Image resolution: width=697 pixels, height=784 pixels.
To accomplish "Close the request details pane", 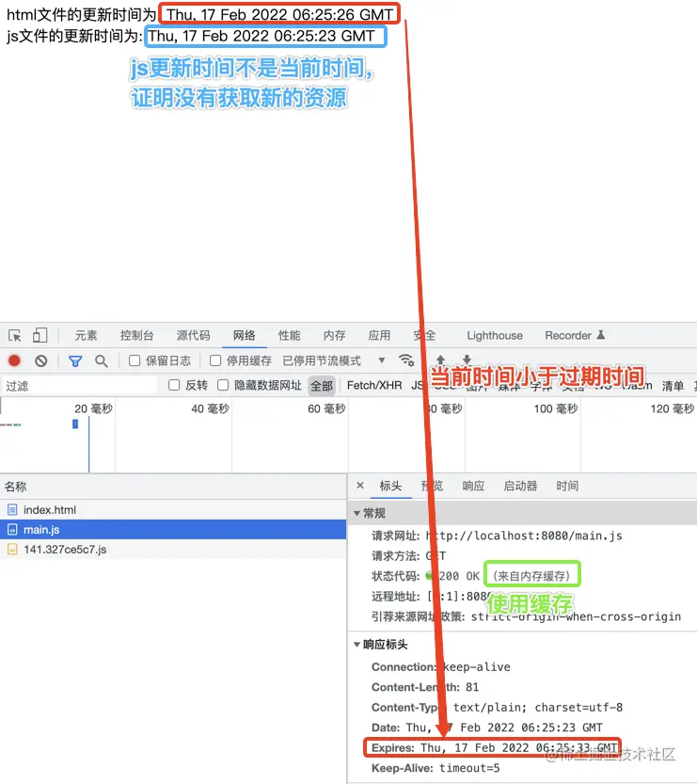I will pyautogui.click(x=359, y=486).
